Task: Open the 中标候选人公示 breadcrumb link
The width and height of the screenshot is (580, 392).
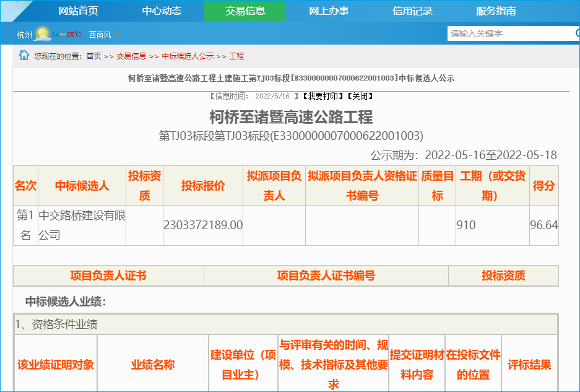Action: (188, 56)
